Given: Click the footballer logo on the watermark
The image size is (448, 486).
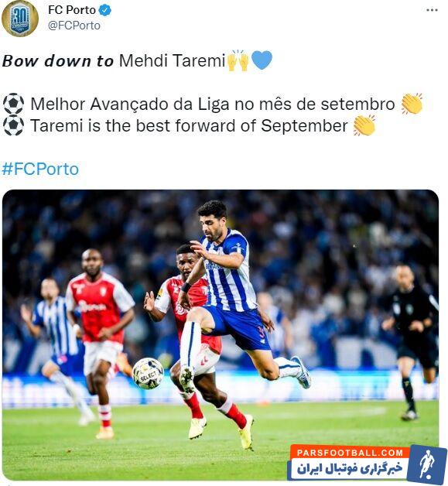Looking at the screenshot, I should point(426,463).
